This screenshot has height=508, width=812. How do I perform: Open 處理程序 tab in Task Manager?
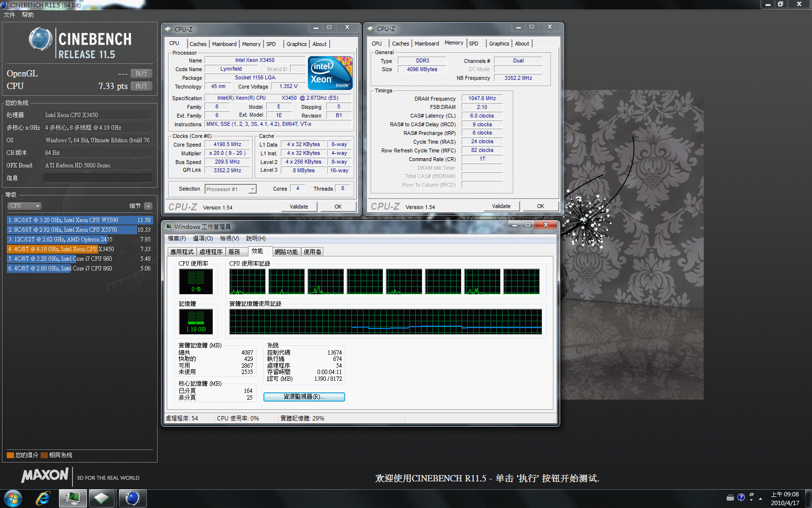click(x=211, y=252)
